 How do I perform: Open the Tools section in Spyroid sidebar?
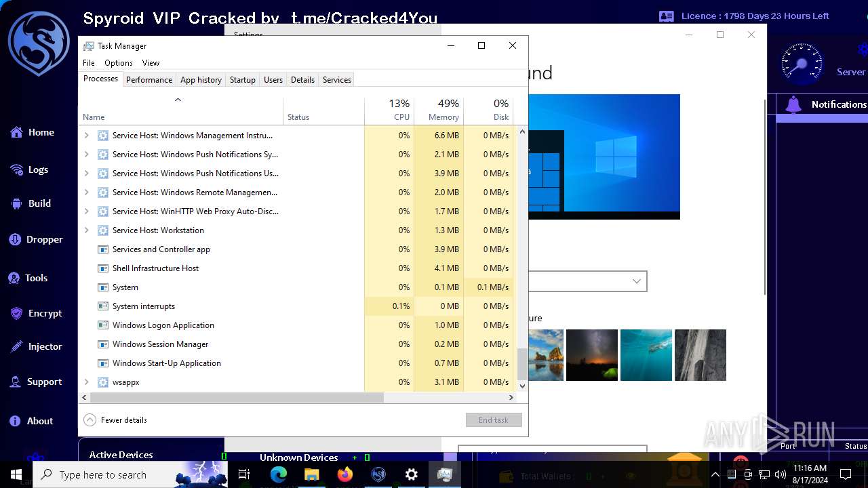pyautogui.click(x=28, y=278)
